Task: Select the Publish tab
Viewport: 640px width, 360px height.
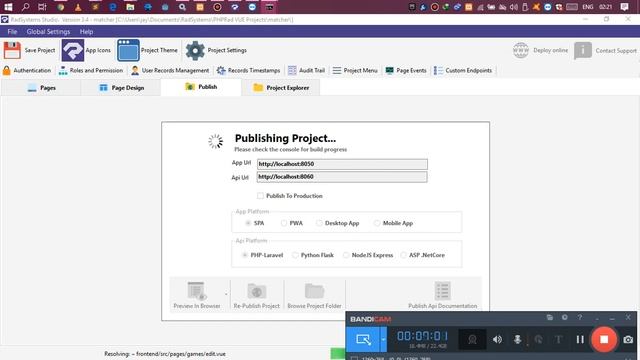Action: point(201,87)
